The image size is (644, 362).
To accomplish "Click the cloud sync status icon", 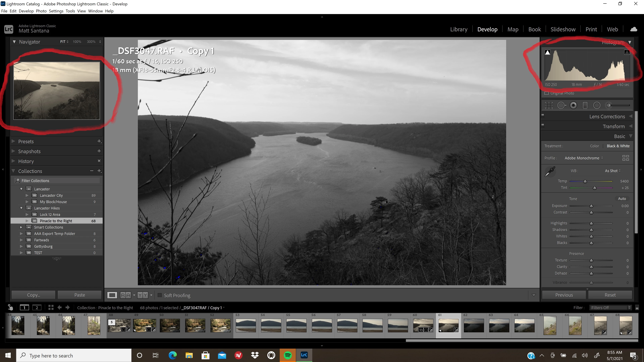I will 633,29.
